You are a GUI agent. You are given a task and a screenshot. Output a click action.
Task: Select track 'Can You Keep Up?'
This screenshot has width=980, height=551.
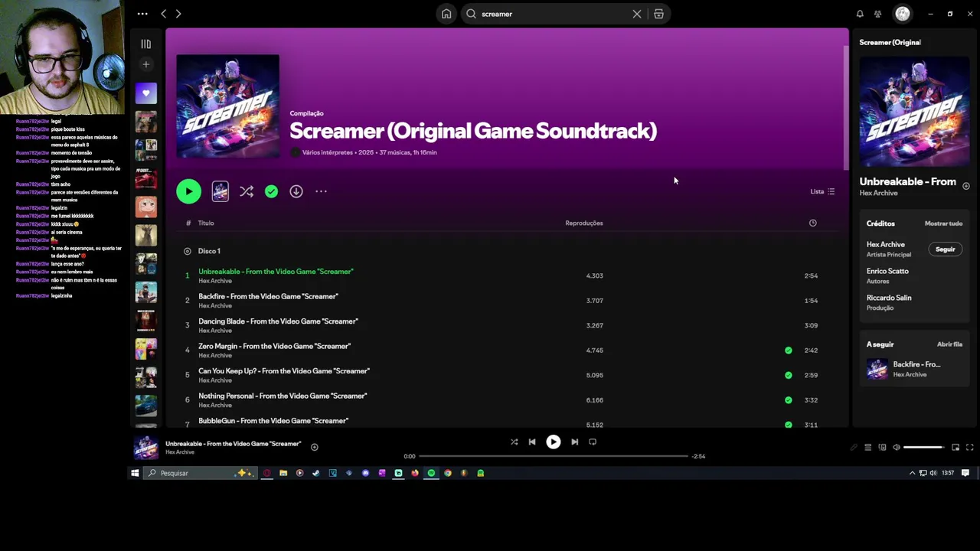click(x=284, y=371)
